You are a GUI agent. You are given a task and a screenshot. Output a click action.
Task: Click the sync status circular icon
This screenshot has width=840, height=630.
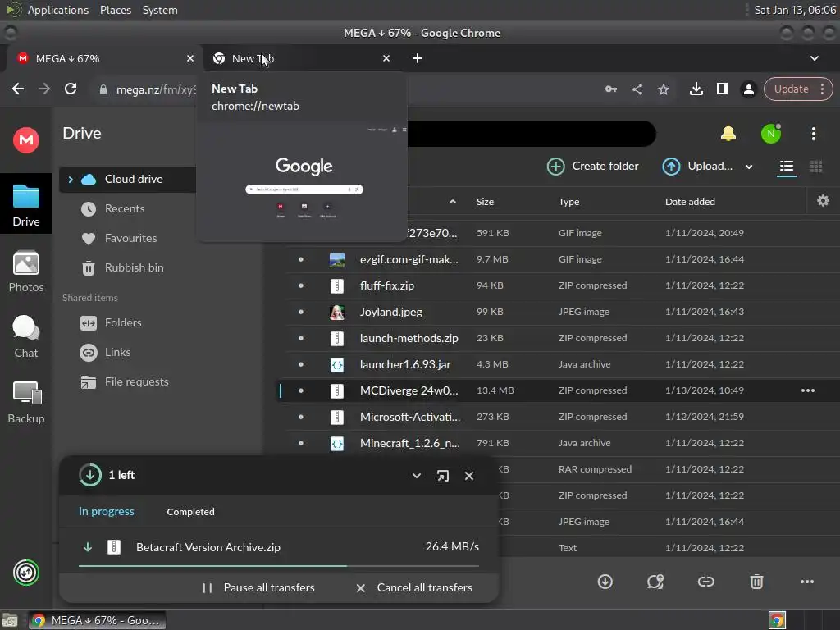25,572
